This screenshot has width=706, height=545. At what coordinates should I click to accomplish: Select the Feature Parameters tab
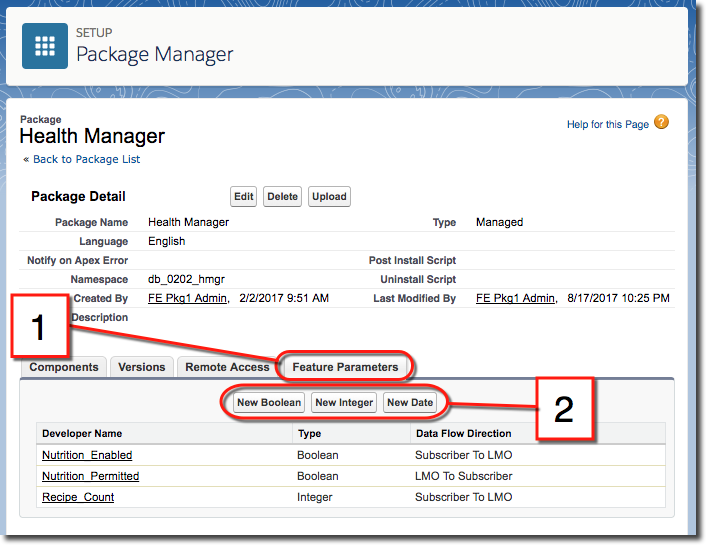click(x=345, y=367)
